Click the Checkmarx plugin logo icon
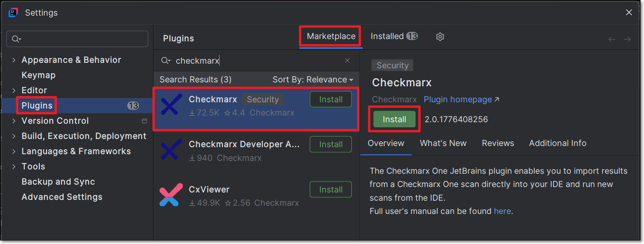 point(171,105)
